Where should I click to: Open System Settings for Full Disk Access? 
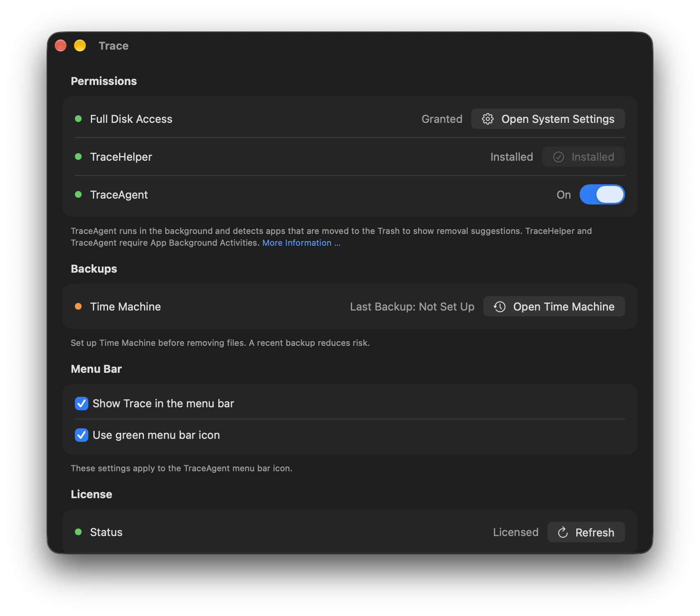548,119
